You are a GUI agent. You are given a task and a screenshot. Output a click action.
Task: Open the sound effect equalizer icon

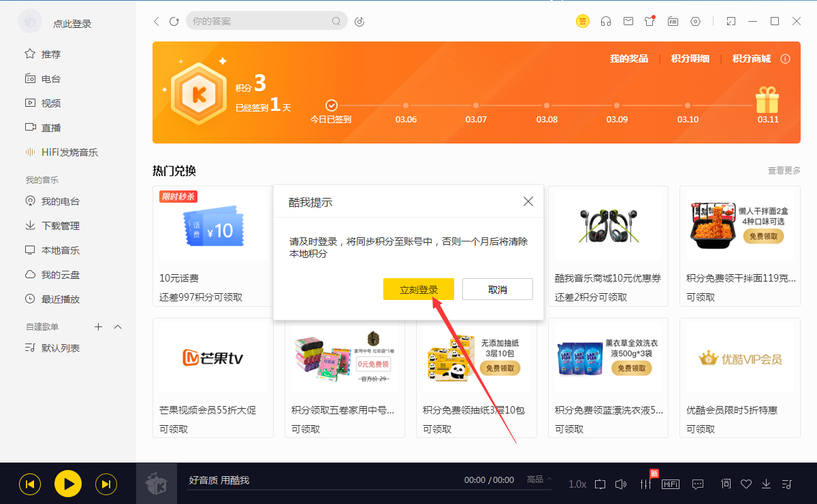pos(644,484)
